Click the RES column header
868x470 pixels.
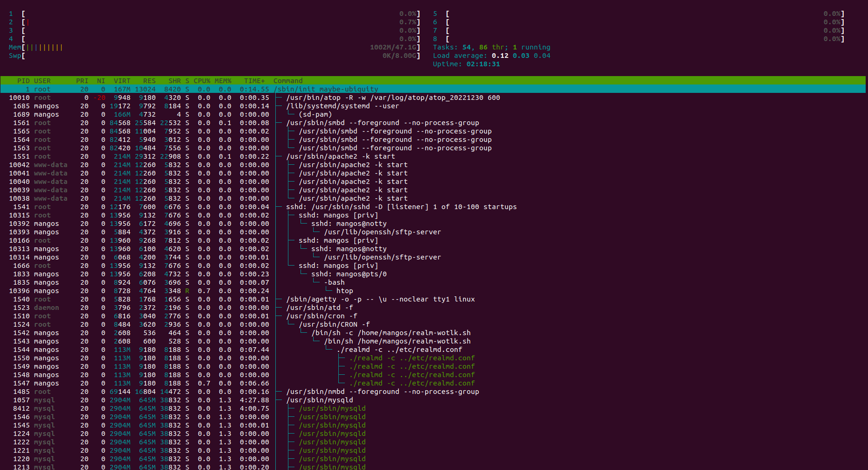coord(149,81)
